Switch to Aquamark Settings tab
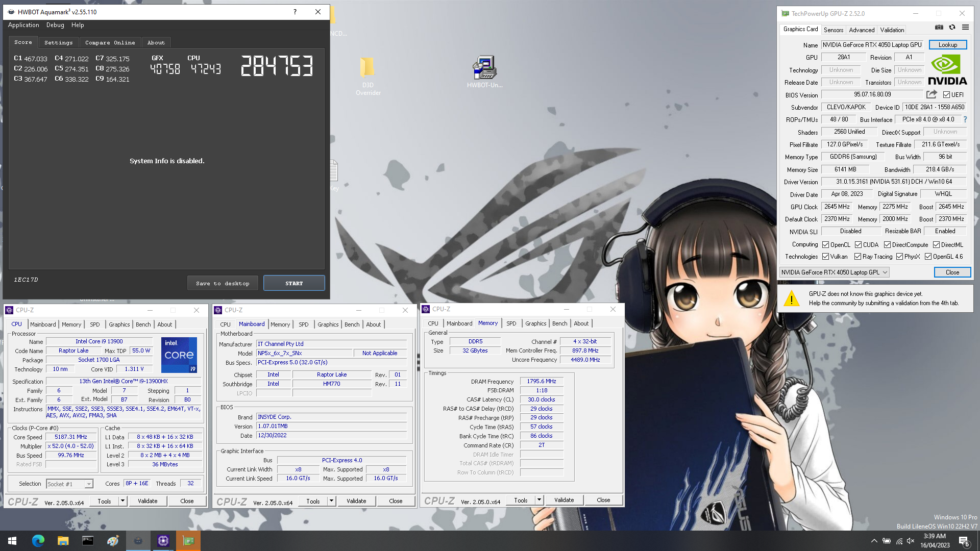 pos(58,43)
